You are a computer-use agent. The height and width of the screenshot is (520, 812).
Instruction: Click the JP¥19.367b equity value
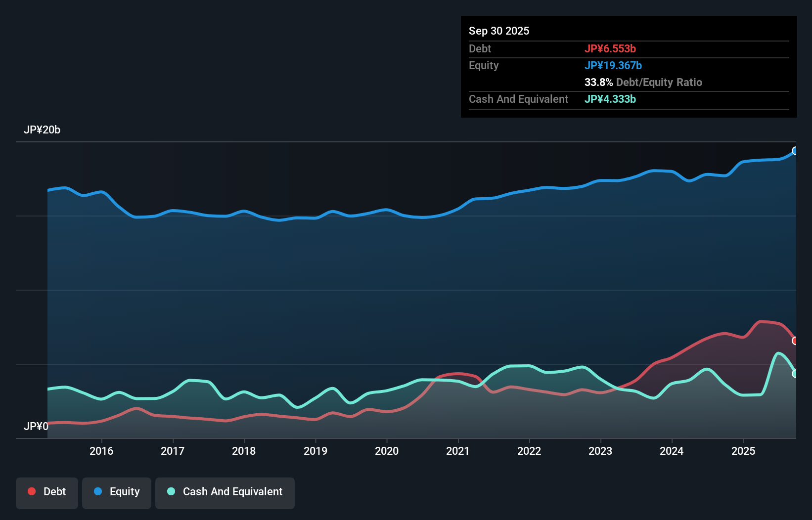[613, 65]
